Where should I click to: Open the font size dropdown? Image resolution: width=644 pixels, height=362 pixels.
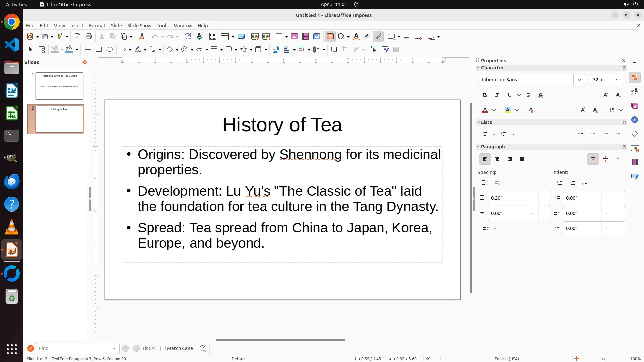[618, 80]
